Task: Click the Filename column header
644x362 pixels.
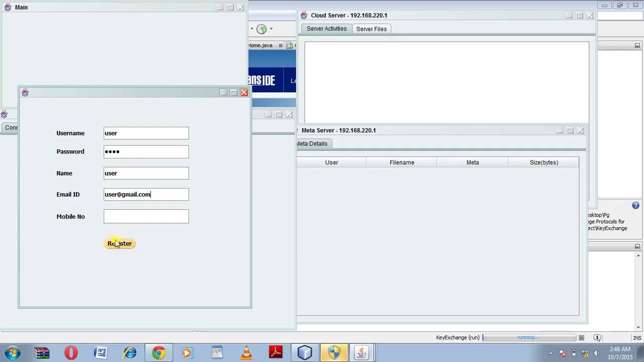Action: pos(401,162)
